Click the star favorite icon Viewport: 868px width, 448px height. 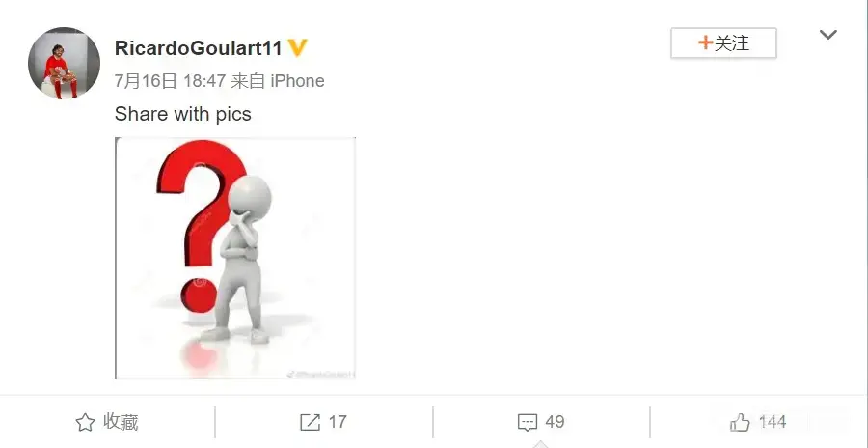click(85, 423)
